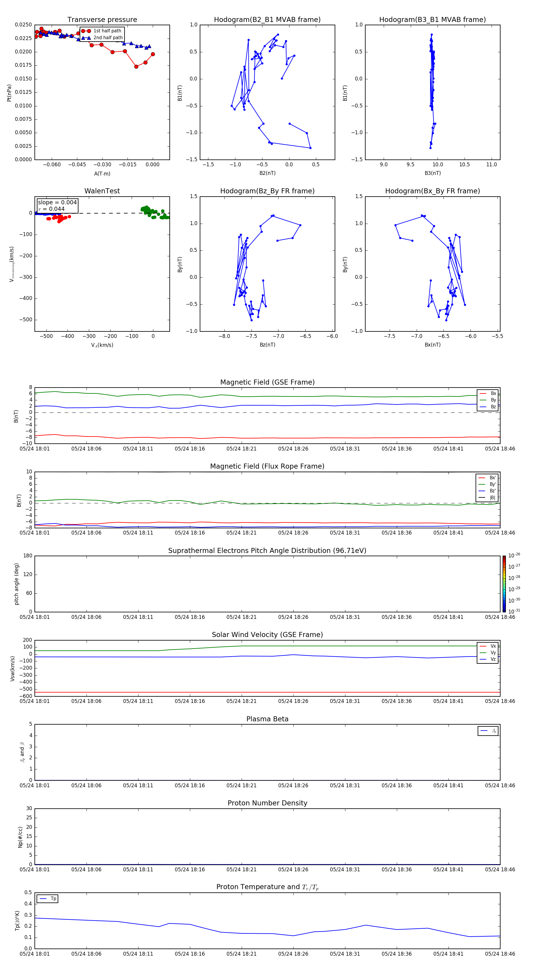The height and width of the screenshot is (980, 535).
Task: Click the green cluster in WalenTest plot
Action: [154, 212]
